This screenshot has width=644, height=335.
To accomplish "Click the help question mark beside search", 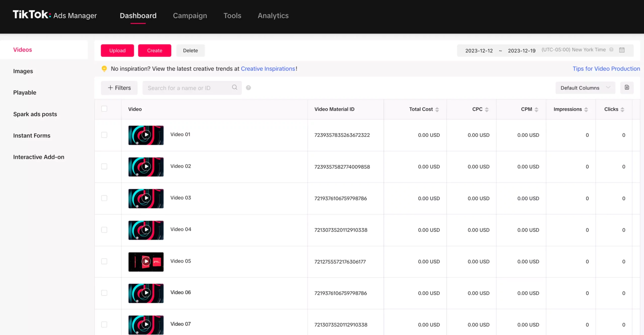I will [248, 88].
